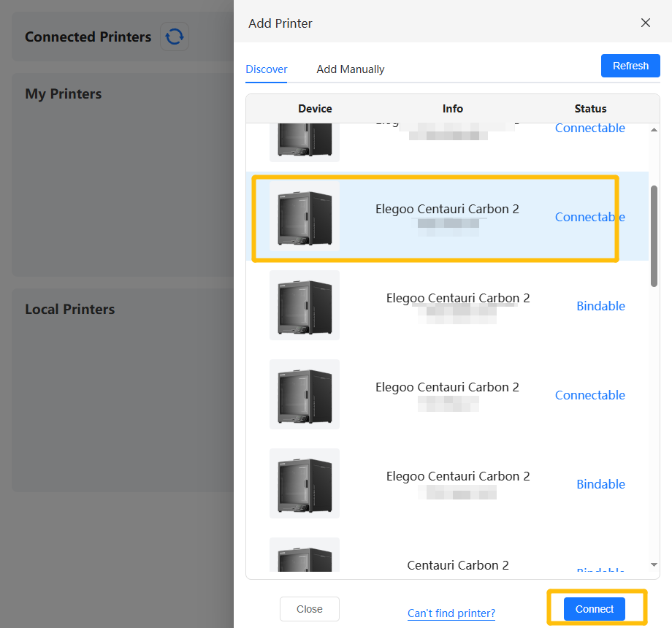Click the Device column header
Viewport: 672px width, 628px height.
[x=315, y=109]
